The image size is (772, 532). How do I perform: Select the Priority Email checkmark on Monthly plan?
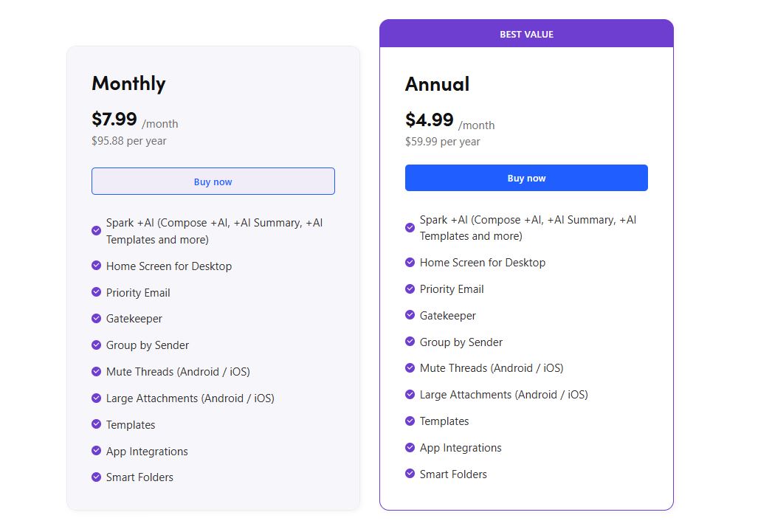tap(96, 292)
